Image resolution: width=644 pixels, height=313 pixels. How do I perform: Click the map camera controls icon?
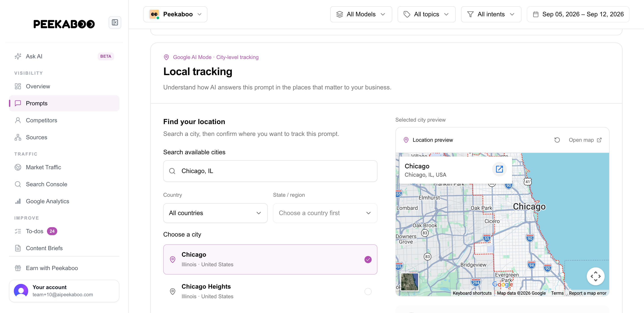pos(595,276)
